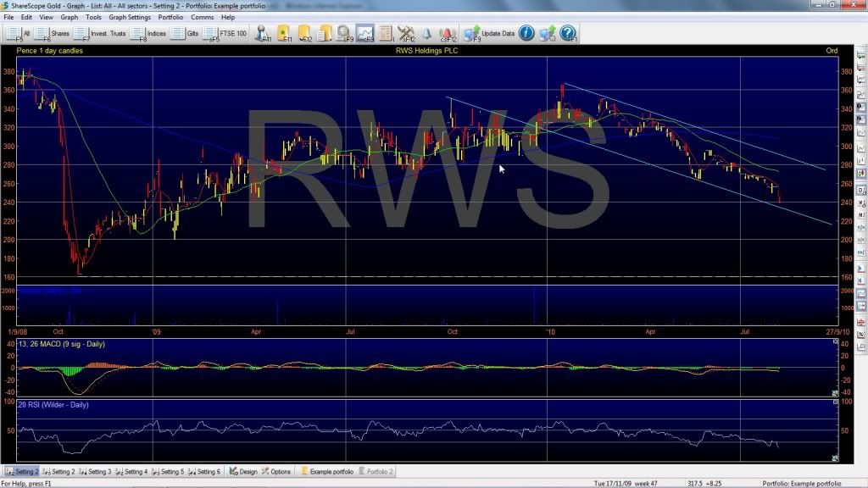Click the magnifier search icon (sF9)
This screenshot has height=488, width=868.
344,34
